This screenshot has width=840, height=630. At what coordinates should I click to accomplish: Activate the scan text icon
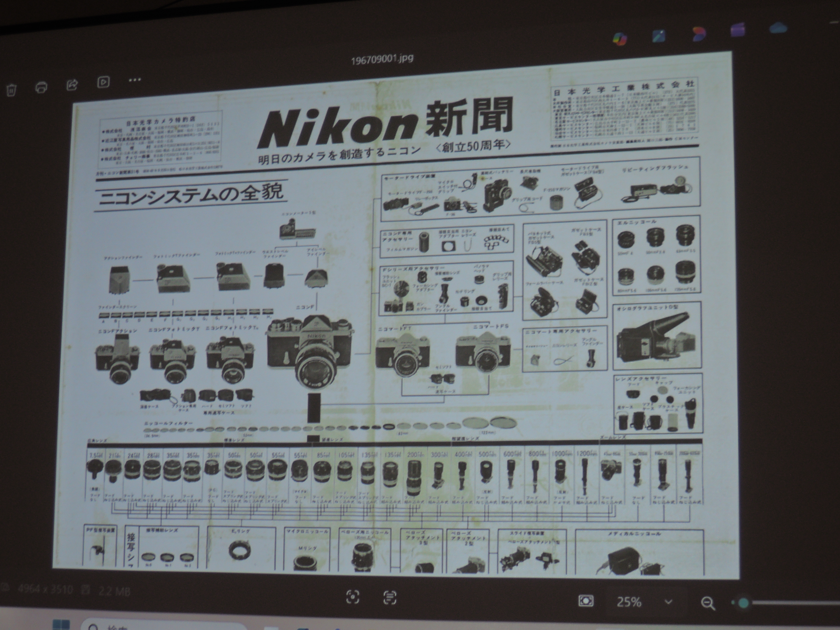pos(390,597)
